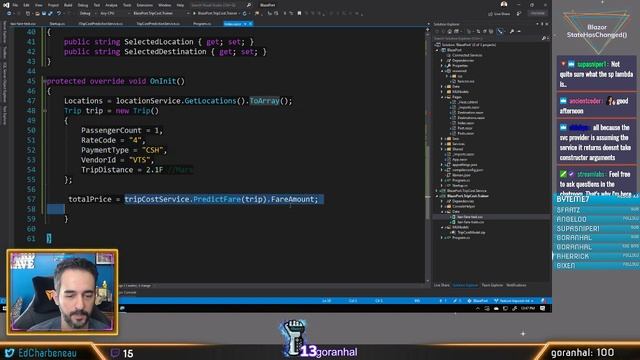Collapse the OnInit method outlining region
The image size is (640, 360).
point(44,81)
